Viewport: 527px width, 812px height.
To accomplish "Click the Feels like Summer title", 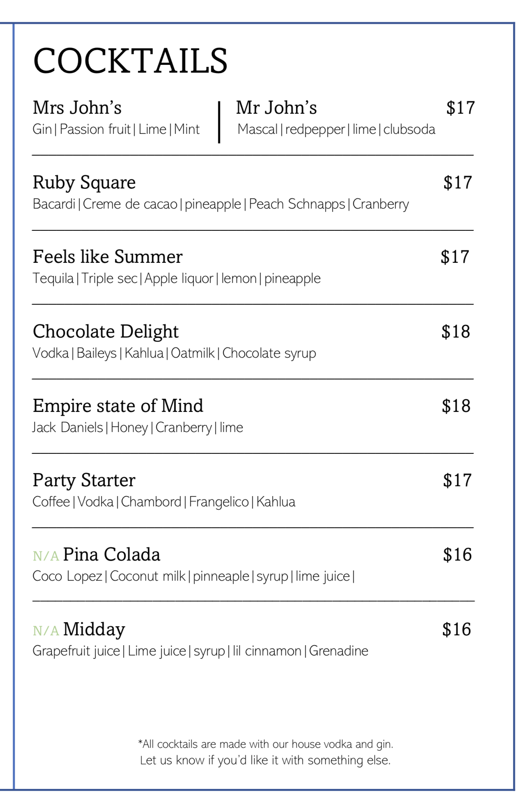I will pos(108,257).
